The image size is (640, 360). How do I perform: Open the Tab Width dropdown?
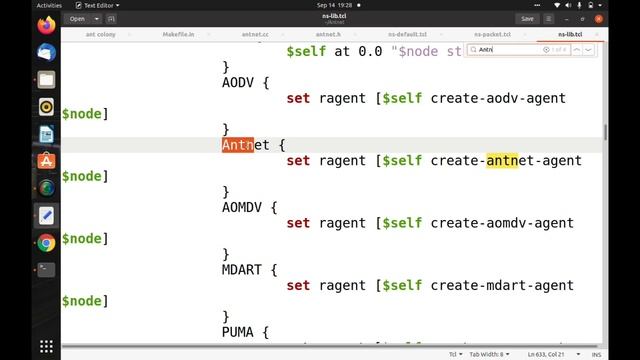coord(489,354)
